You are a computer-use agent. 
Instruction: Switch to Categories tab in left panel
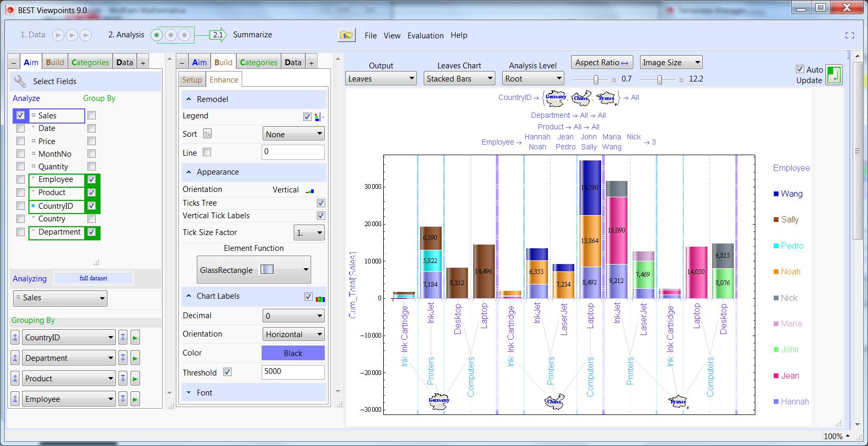[x=90, y=63]
